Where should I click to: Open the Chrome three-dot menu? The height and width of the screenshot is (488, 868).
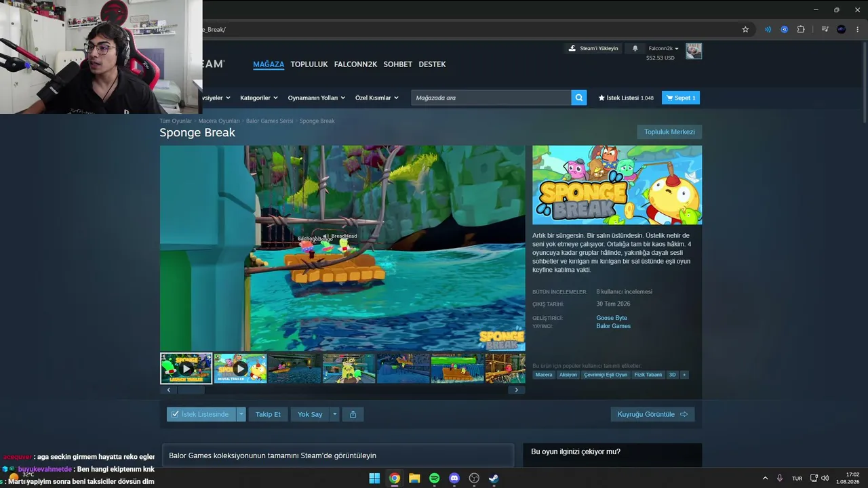pos(858,29)
